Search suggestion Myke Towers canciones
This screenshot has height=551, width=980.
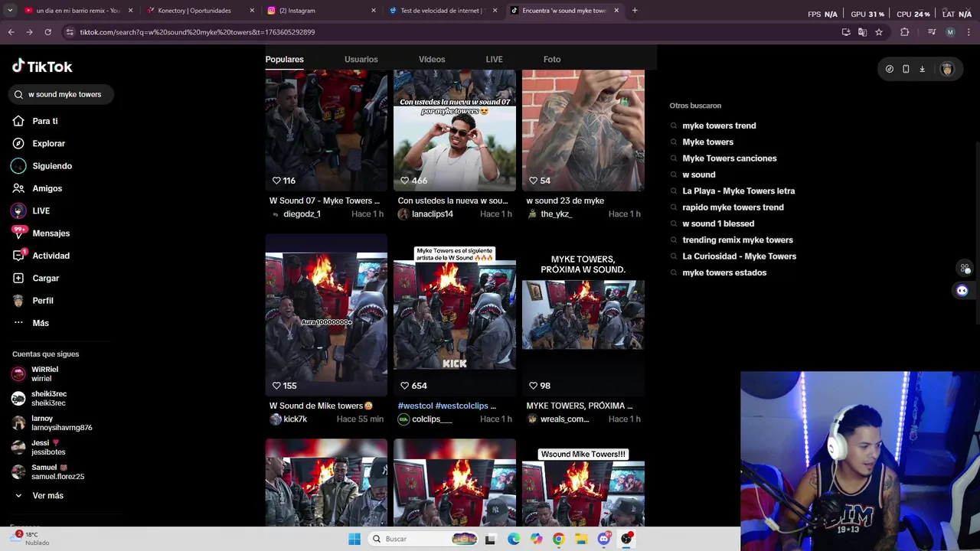pyautogui.click(x=729, y=158)
